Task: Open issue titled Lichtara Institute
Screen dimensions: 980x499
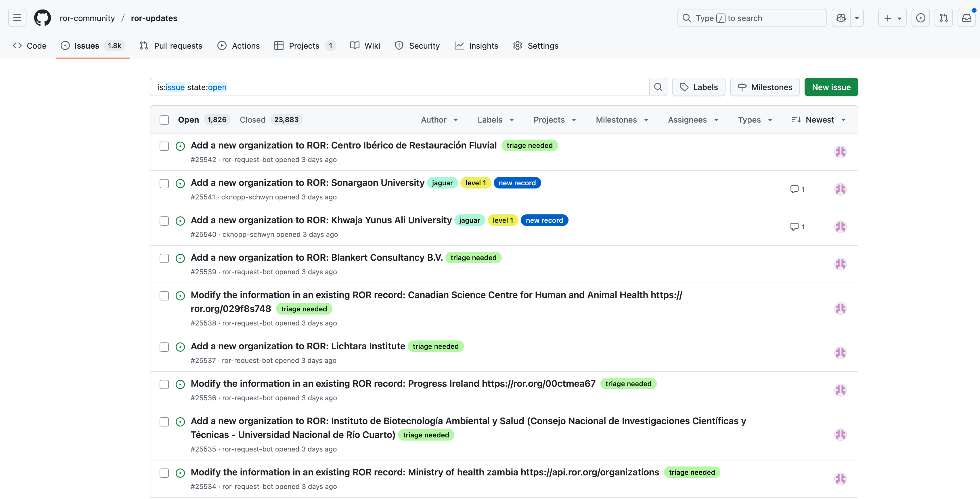Action: point(298,346)
